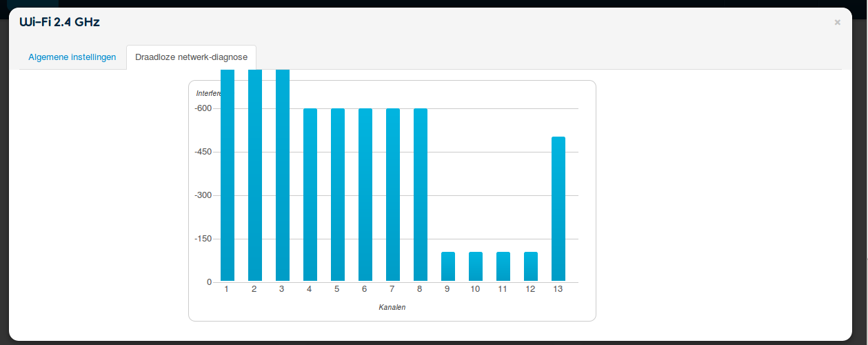
Task: Click the Kanalen axis label
Action: [392, 307]
